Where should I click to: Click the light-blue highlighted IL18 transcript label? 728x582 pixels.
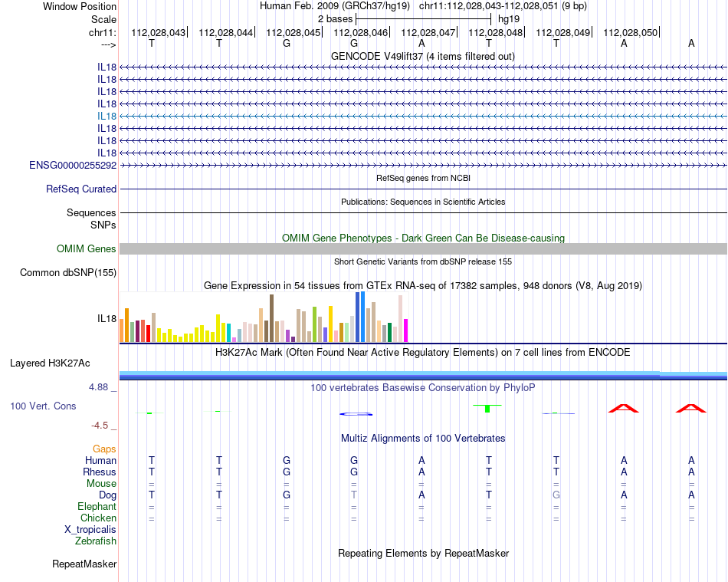(107, 116)
